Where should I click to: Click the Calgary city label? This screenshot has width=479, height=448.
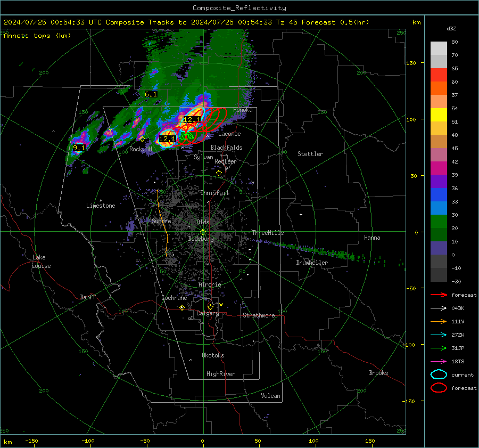(208, 313)
